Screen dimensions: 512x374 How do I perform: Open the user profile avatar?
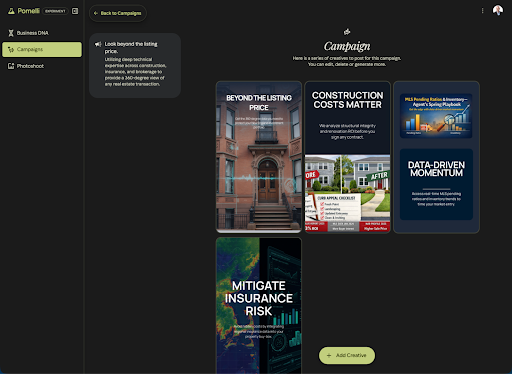click(x=498, y=10)
